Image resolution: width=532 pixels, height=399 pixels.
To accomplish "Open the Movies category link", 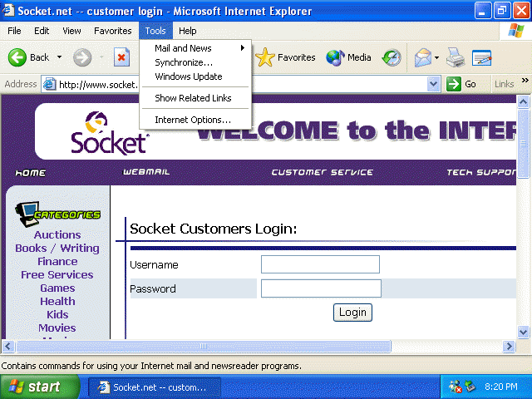I will pyautogui.click(x=57, y=328).
